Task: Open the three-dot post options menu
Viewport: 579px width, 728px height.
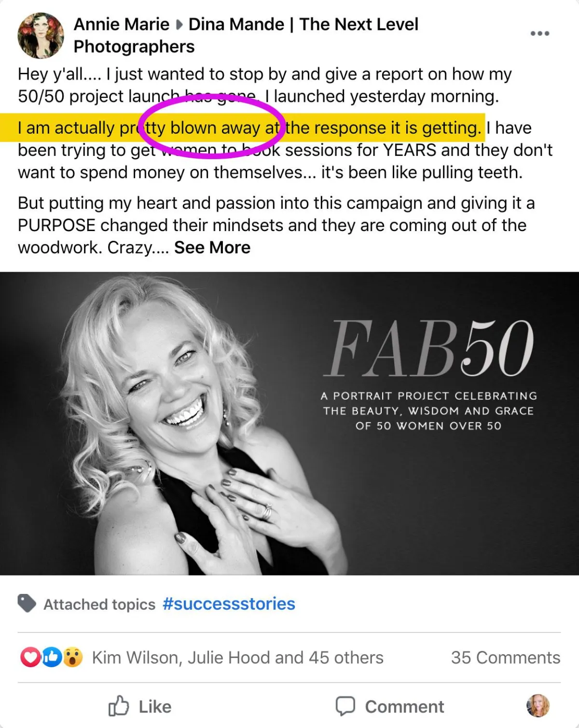Action: (540, 33)
